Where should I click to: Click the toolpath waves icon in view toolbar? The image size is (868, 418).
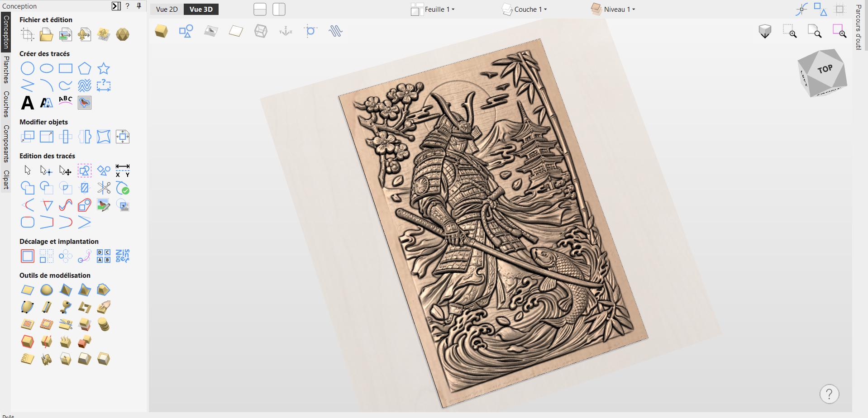[335, 31]
